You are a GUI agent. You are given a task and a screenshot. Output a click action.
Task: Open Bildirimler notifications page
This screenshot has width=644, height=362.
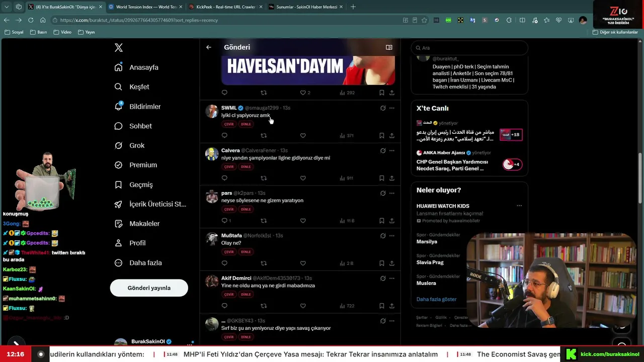(x=138, y=107)
